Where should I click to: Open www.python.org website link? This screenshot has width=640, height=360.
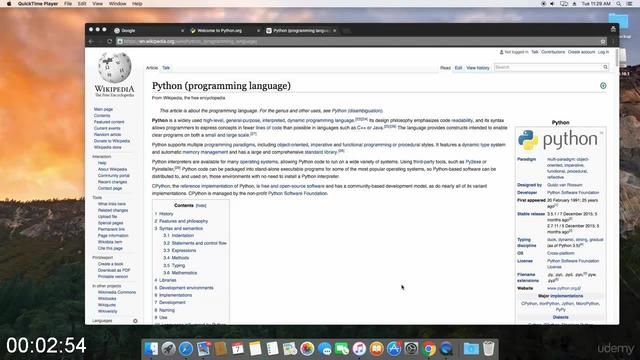point(564,288)
